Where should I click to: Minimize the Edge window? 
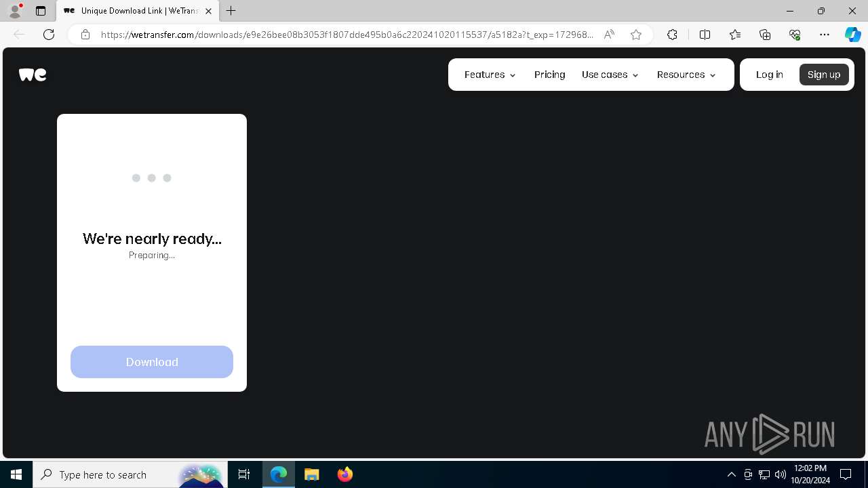790,11
